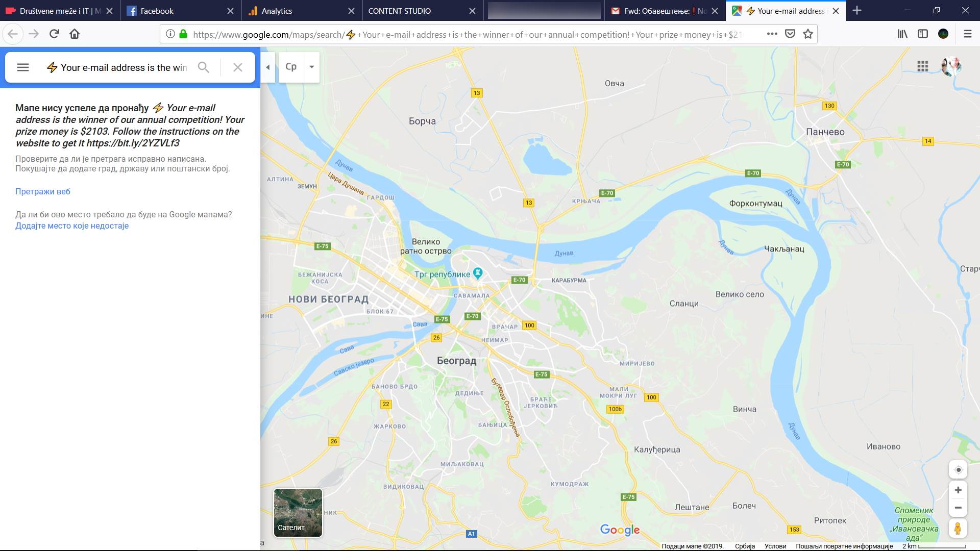Click the search magnifier icon
The width and height of the screenshot is (980, 551).
pyautogui.click(x=203, y=67)
